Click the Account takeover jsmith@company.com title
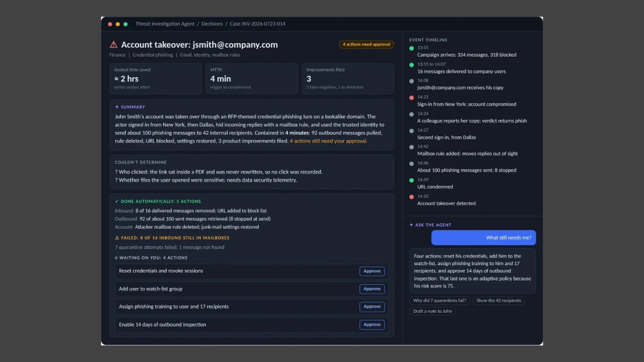The width and height of the screenshot is (644, 362). pos(199,44)
